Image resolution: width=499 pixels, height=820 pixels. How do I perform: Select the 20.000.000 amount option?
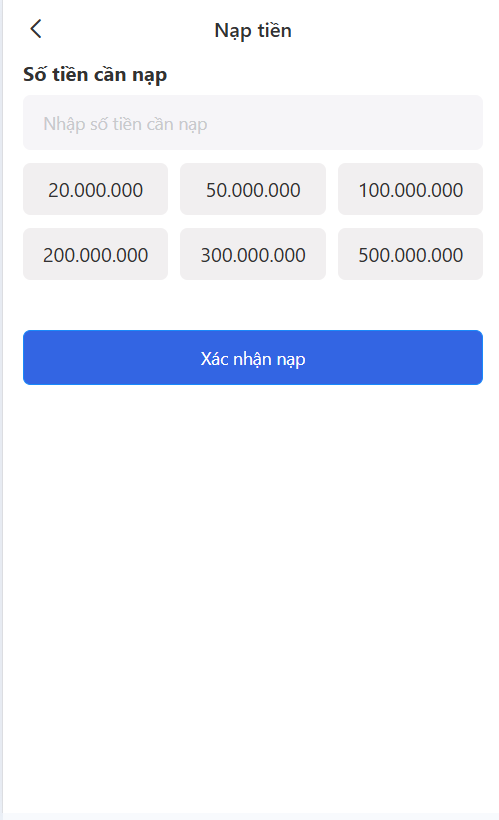95,189
